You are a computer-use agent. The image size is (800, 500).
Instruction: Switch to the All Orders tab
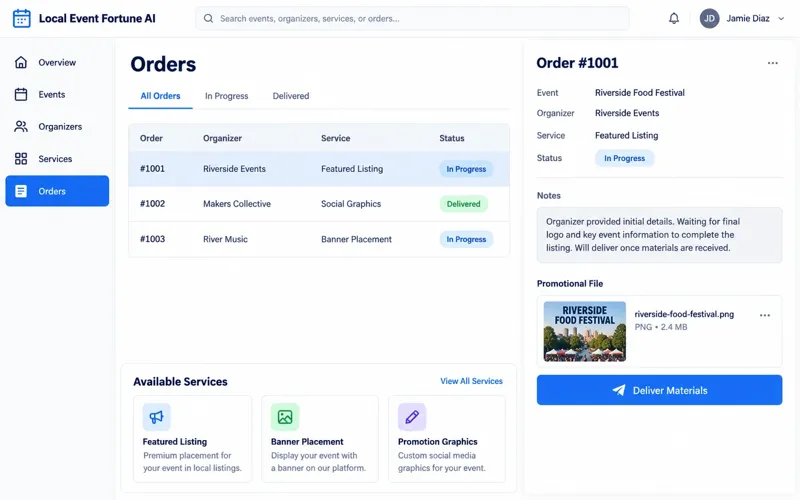pos(160,96)
